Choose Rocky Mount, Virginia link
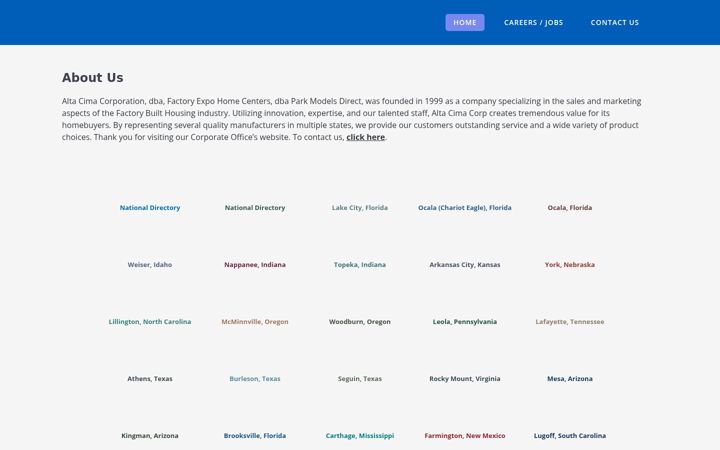 pos(465,378)
